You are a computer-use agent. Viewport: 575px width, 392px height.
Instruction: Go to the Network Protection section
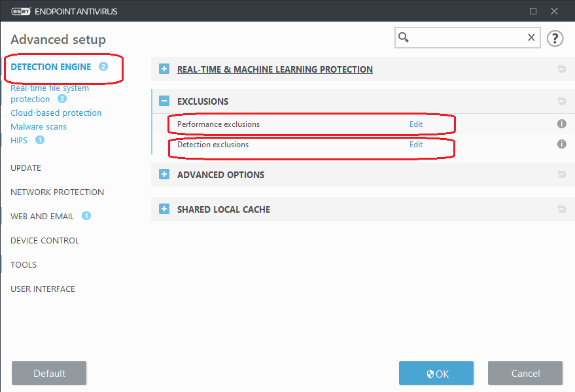(57, 192)
